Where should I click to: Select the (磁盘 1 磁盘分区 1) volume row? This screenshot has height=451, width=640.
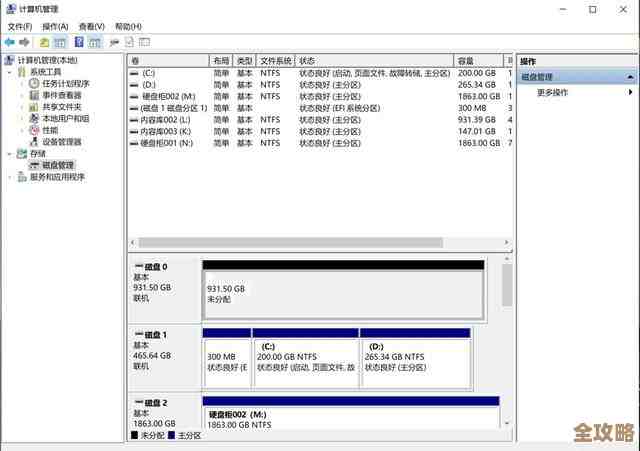[320, 108]
